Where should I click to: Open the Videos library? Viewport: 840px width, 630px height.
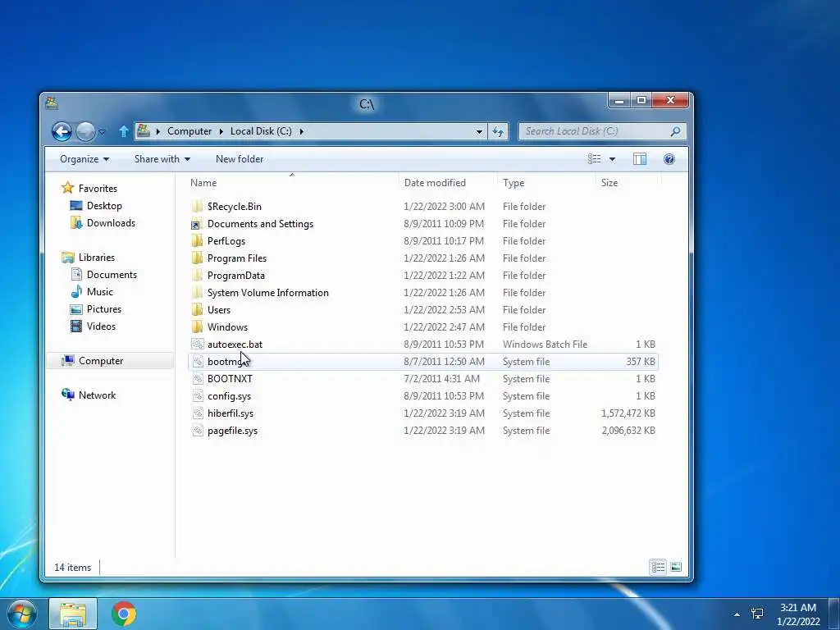pos(101,326)
